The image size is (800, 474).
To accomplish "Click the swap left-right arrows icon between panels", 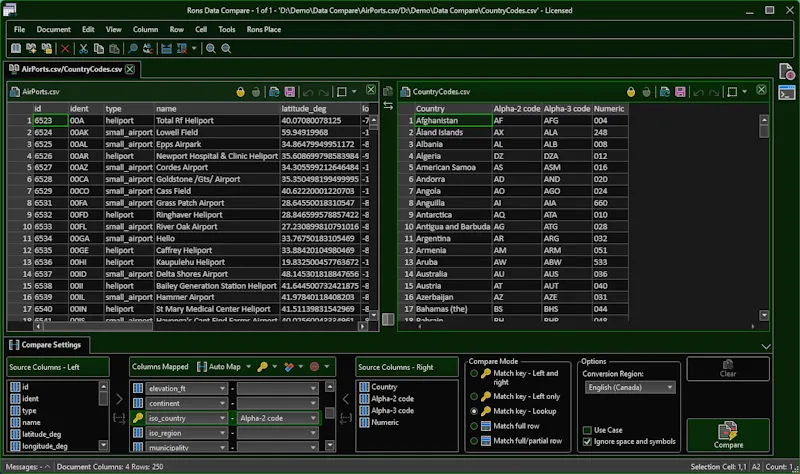I will click(388, 106).
